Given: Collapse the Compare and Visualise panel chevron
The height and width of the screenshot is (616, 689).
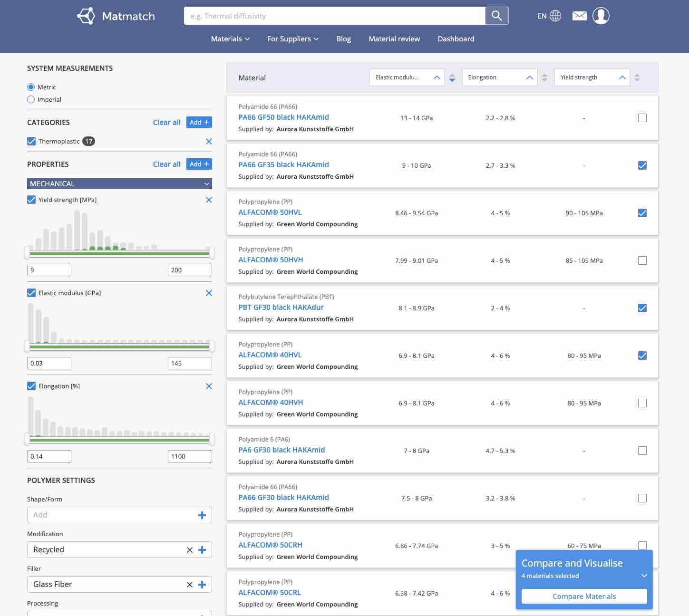Looking at the screenshot, I should (644, 576).
